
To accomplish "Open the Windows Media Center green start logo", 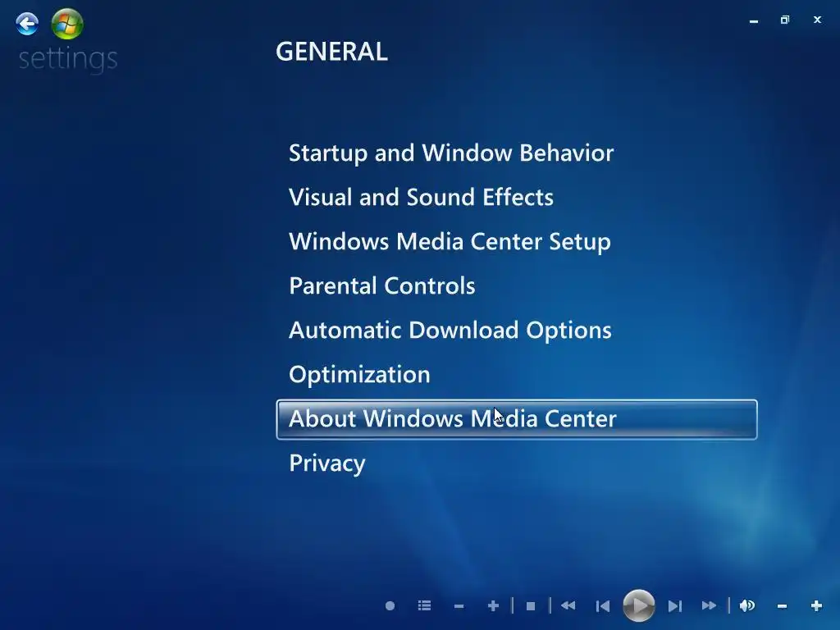I will click(x=67, y=24).
